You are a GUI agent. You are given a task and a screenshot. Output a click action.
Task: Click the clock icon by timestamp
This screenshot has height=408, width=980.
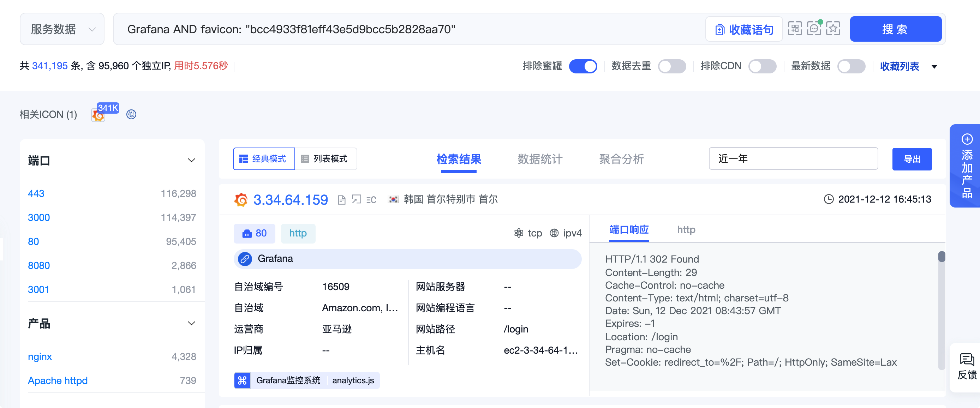click(x=829, y=199)
